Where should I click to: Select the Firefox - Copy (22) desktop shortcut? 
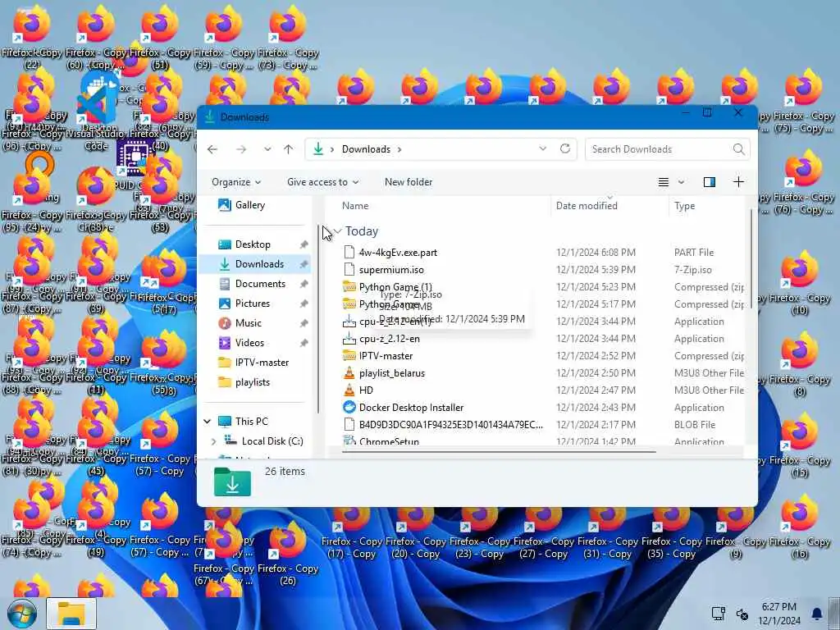click(x=32, y=38)
